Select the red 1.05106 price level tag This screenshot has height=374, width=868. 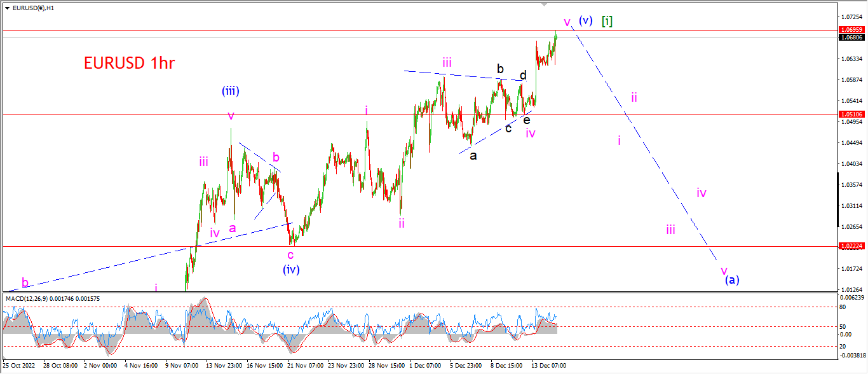tap(851, 114)
